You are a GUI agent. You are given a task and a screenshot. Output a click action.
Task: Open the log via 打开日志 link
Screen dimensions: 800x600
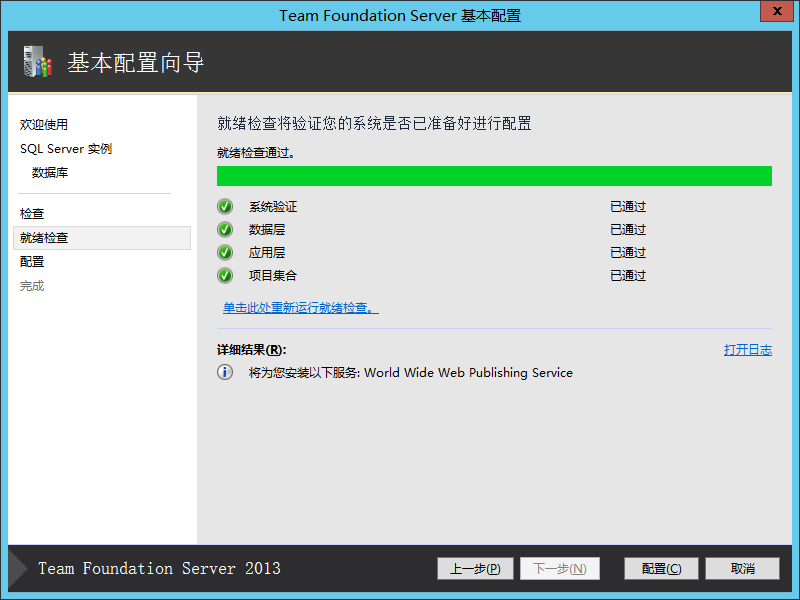(747, 349)
